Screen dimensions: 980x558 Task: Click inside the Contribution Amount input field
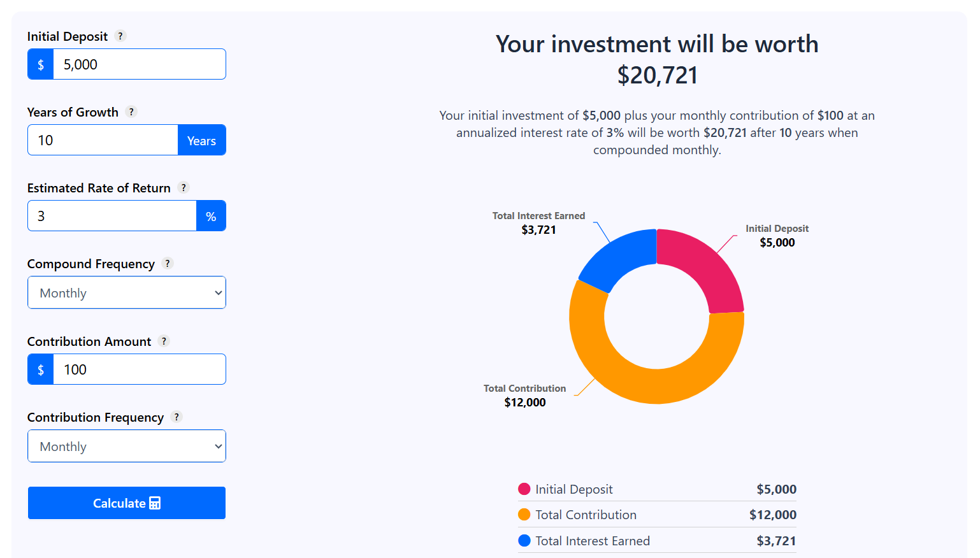click(x=139, y=369)
